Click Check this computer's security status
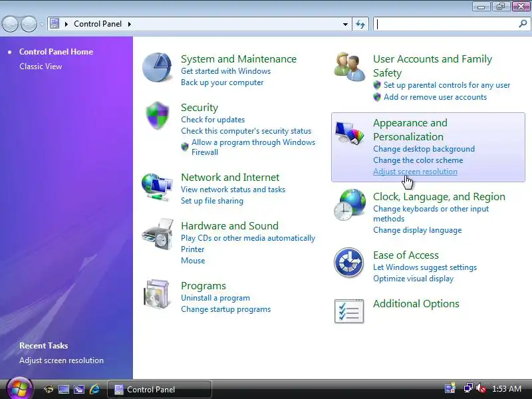532x399 pixels. (x=246, y=131)
